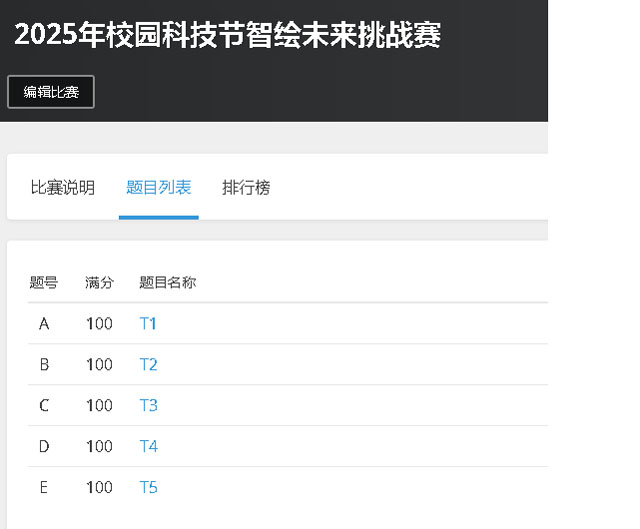This screenshot has width=640, height=529.
Task: Click problem letter B
Action: pyautogui.click(x=44, y=365)
